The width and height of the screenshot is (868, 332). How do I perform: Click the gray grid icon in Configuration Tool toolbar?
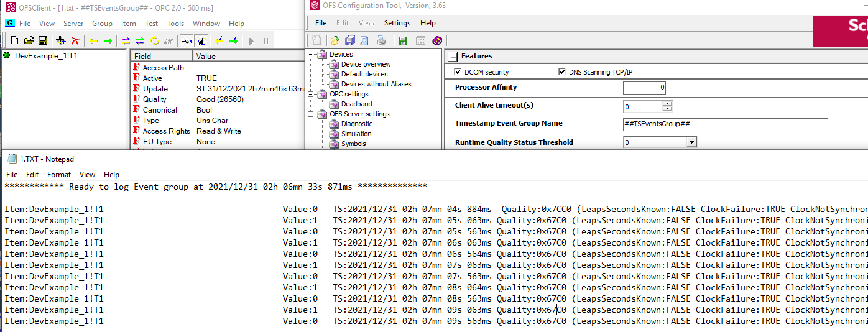(x=420, y=40)
